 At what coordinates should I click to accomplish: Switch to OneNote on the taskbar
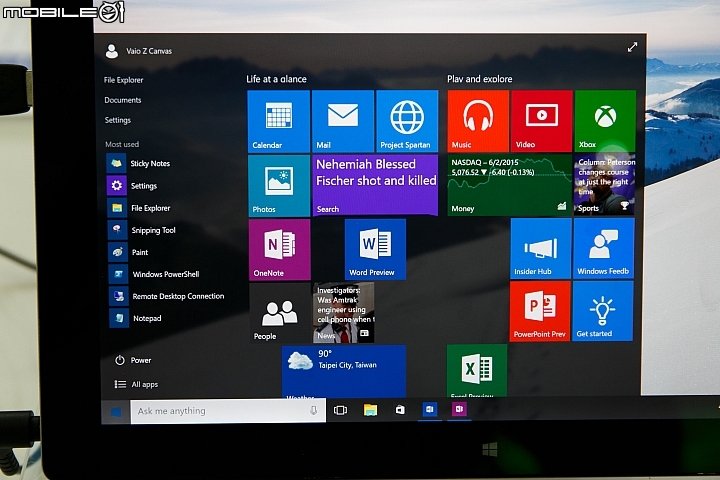pyautogui.click(x=459, y=409)
